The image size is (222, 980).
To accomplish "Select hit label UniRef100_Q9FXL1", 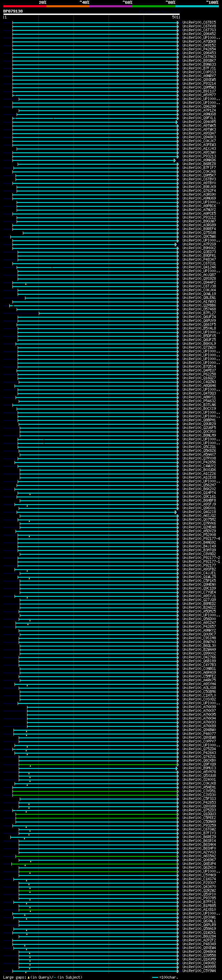I will 199,118.
